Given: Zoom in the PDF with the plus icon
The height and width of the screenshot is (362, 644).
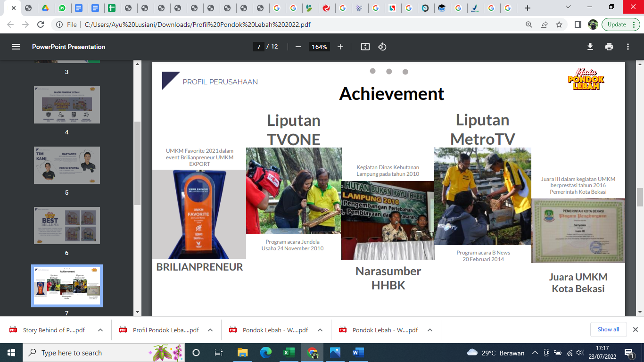Looking at the screenshot, I should tap(340, 47).
